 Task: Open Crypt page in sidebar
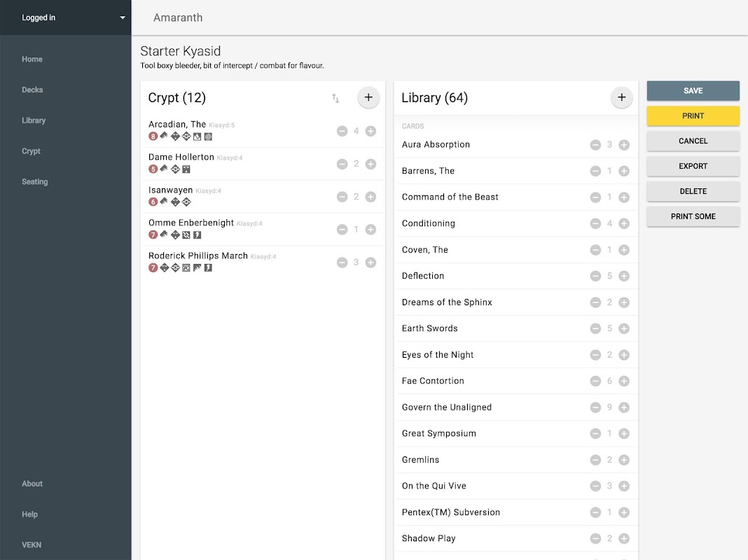point(31,151)
